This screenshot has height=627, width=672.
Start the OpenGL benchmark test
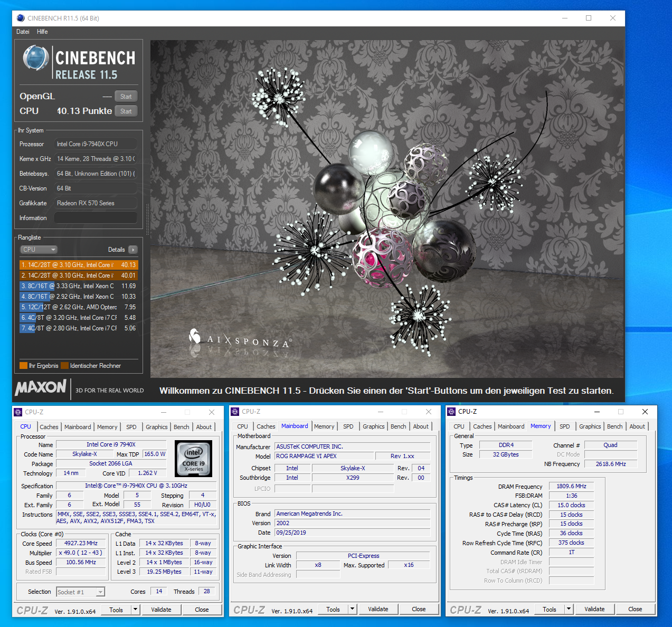[126, 97]
